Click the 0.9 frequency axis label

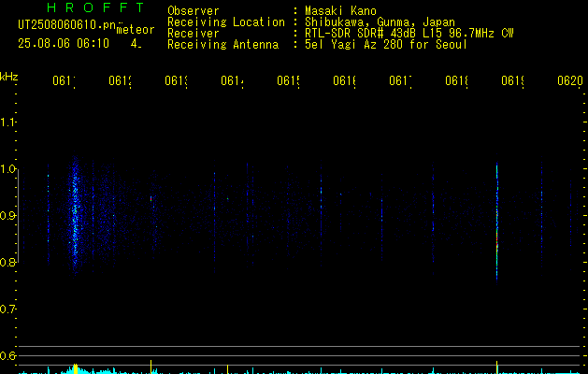[7, 216]
